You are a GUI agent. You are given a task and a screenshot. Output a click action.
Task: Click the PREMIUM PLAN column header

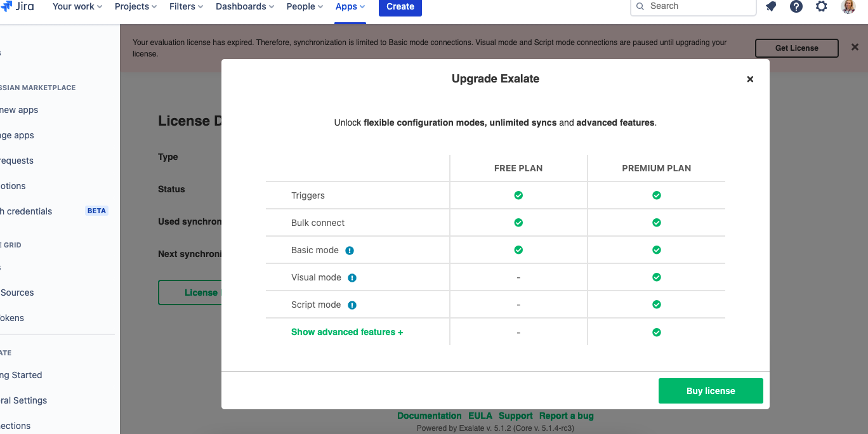tap(656, 168)
